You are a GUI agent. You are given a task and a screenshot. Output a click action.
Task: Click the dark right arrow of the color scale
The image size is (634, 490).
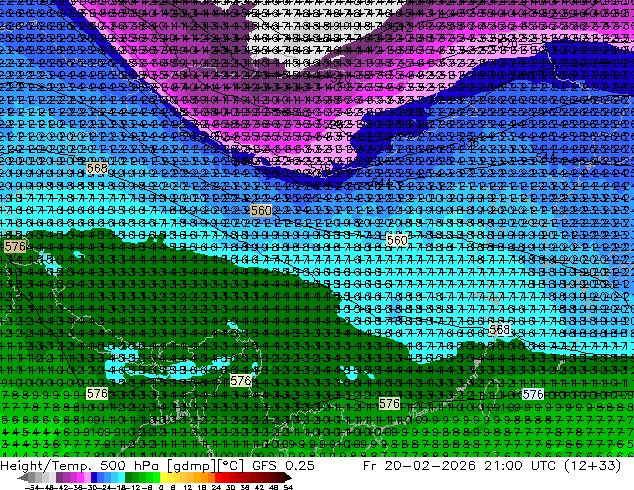point(288,477)
